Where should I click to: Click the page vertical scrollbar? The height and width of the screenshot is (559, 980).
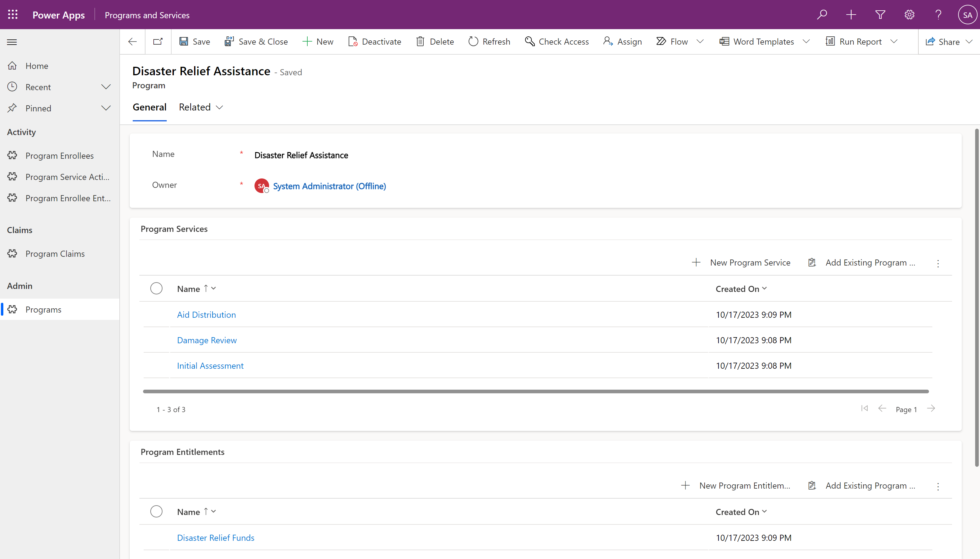[x=977, y=298]
